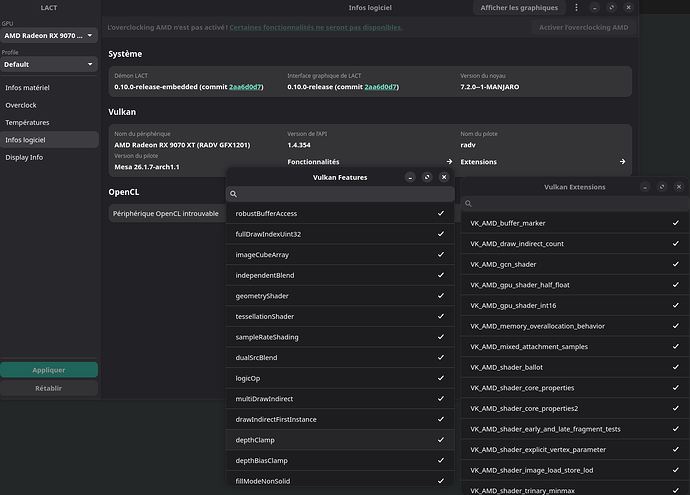Open the 'Certaines fonctionnalités' warning link
Viewport: 690px width, 495px height.
pos(316,27)
